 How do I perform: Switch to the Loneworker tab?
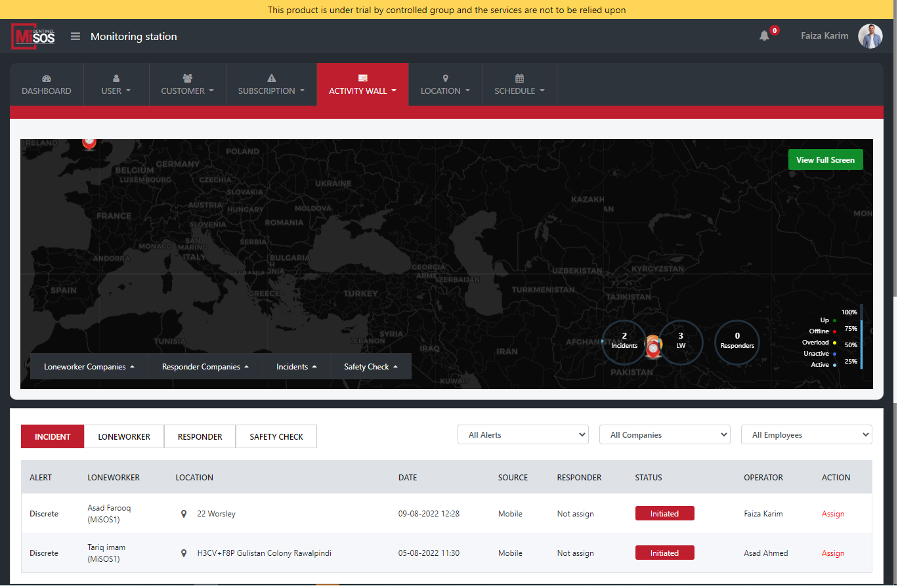pos(124,436)
